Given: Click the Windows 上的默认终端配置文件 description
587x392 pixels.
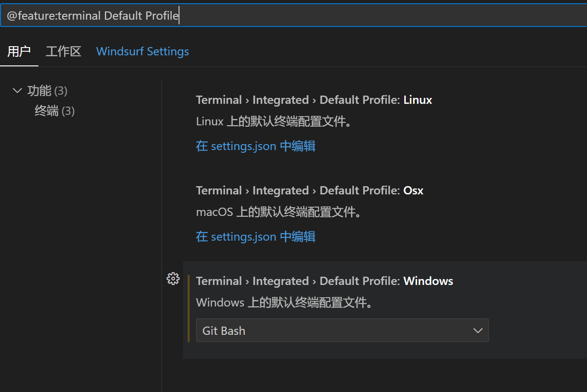Looking at the screenshot, I should click(x=284, y=303).
